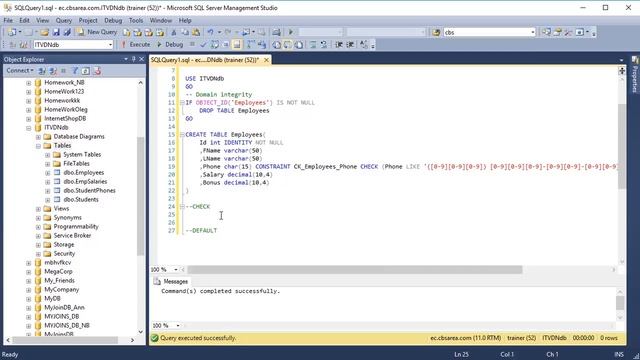Open the Messages pane 100 % zoom dropdown
The width and height of the screenshot is (640, 360).
point(178,325)
